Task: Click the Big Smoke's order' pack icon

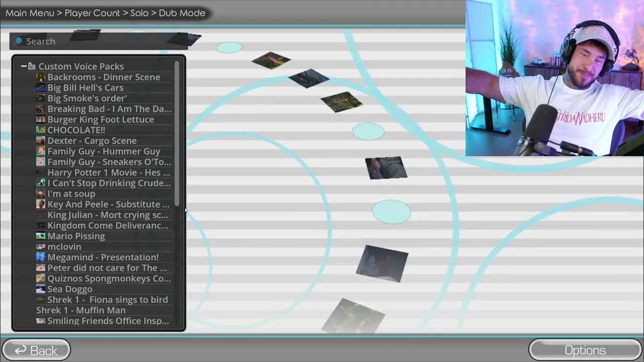Action: coord(41,99)
